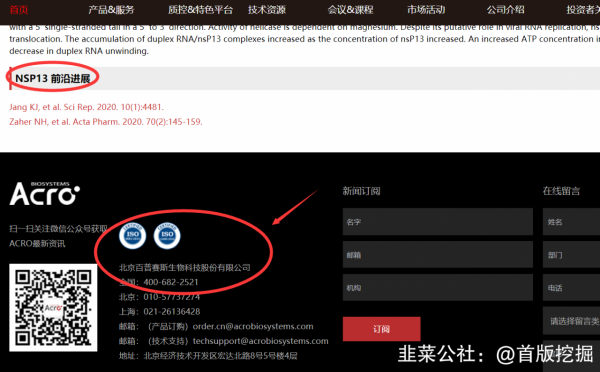The height and width of the screenshot is (372, 600).
Task: Click the 上海 021-26136428 phone number
Action: click(160, 312)
